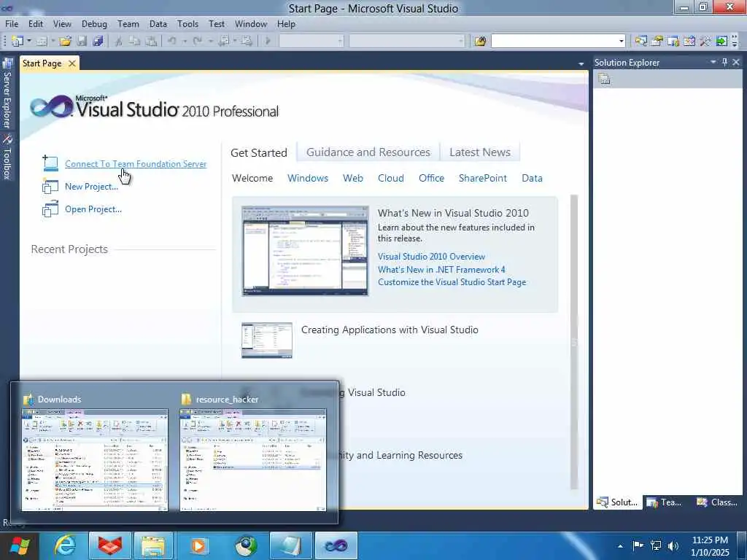This screenshot has height=560, width=747.
Task: Select the Downloads window preview thumbnail
Action: [x=95, y=459]
